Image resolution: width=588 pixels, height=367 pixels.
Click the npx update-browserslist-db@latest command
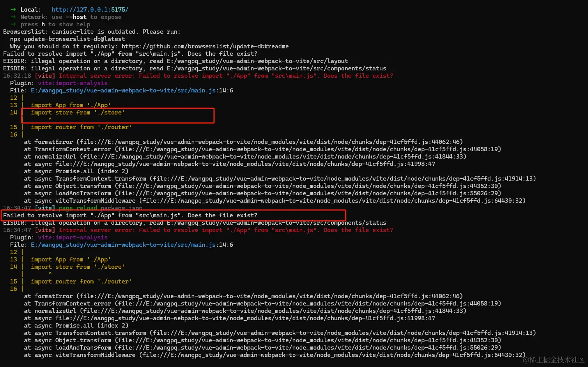click(x=67, y=39)
